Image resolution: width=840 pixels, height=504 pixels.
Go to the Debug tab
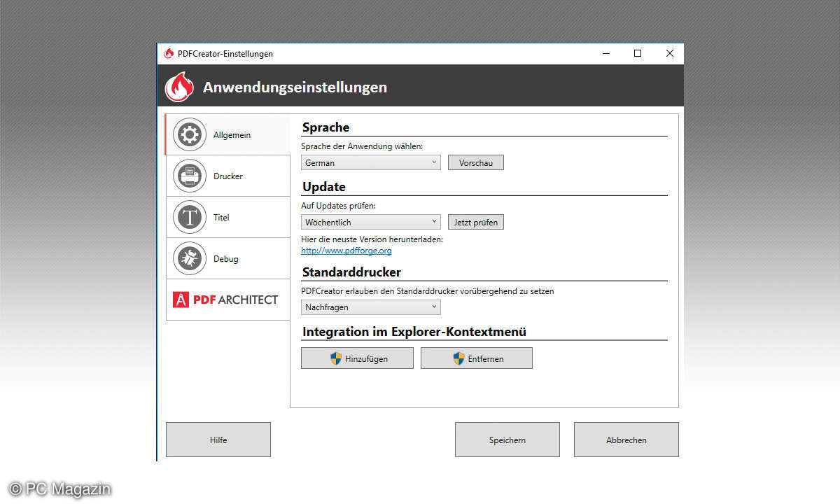tap(227, 259)
